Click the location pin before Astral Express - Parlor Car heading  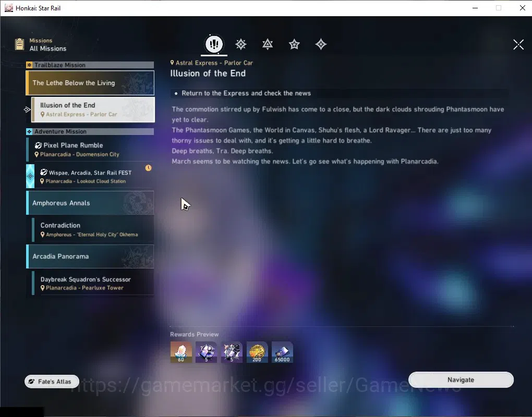[172, 63]
